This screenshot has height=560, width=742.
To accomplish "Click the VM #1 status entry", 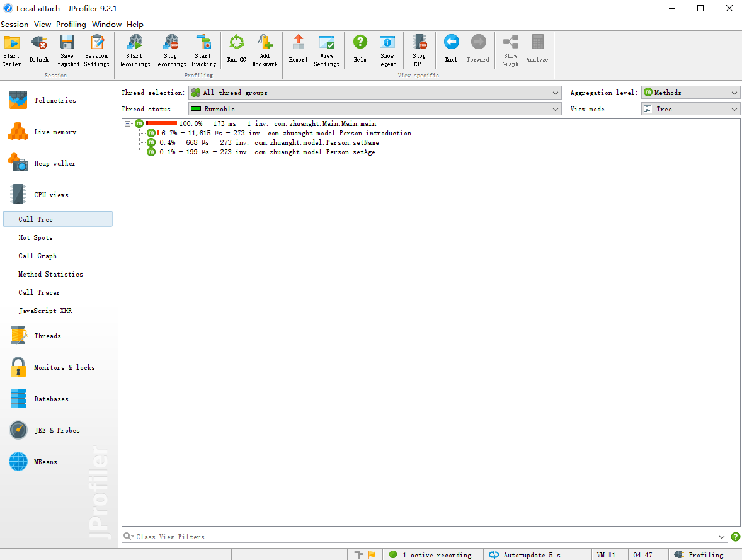I will (606, 555).
